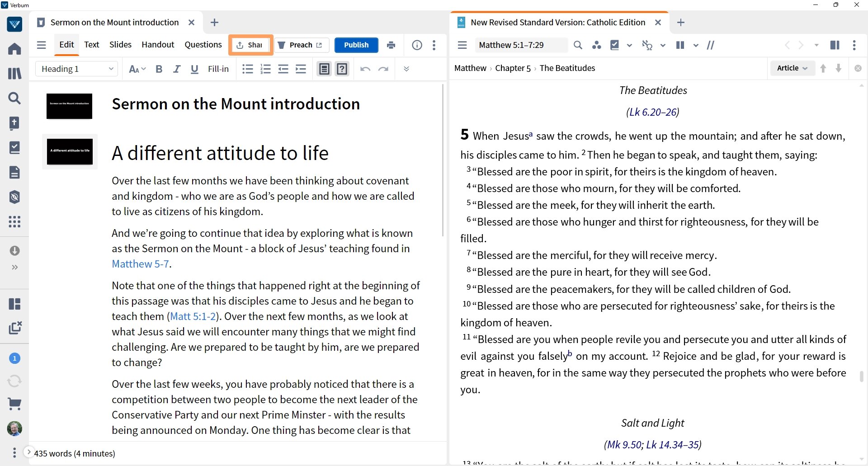Toggle the question marker button
Screen dimensions: 868x466
(342, 69)
